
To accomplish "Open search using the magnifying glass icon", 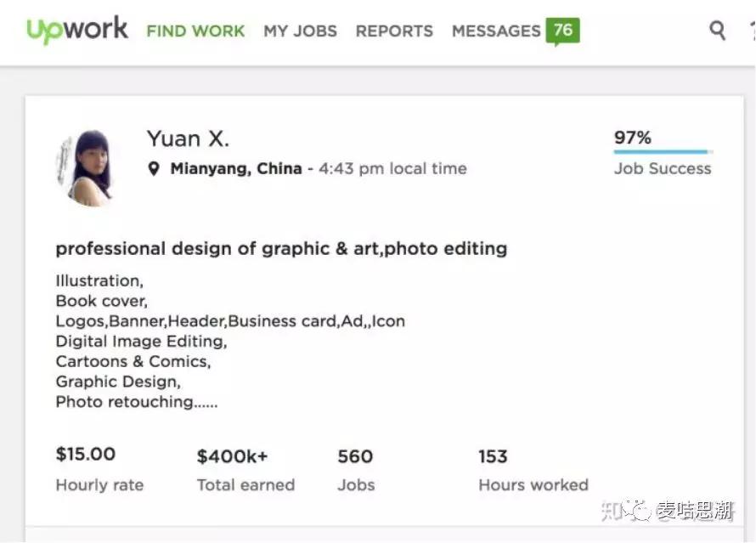I will pos(716,30).
